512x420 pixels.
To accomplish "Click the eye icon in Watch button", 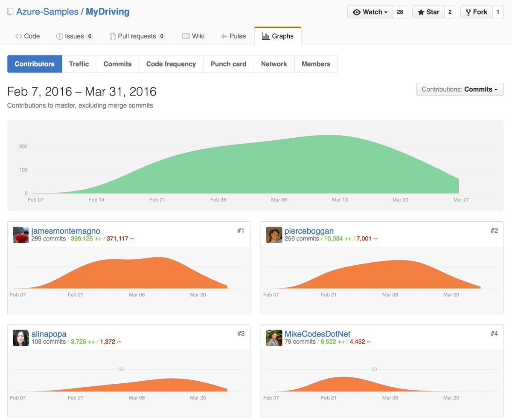I will tap(357, 12).
